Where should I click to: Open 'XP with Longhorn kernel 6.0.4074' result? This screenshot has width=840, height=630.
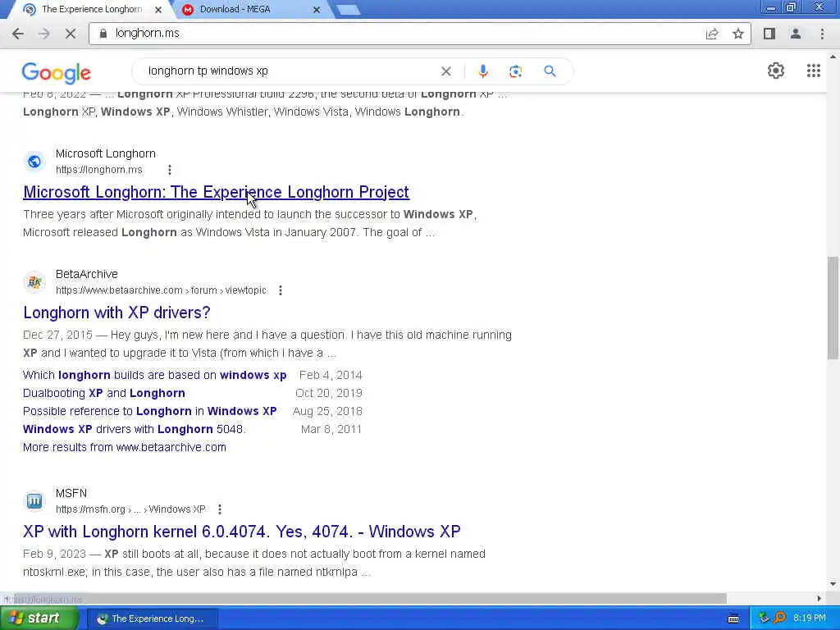[242, 532]
